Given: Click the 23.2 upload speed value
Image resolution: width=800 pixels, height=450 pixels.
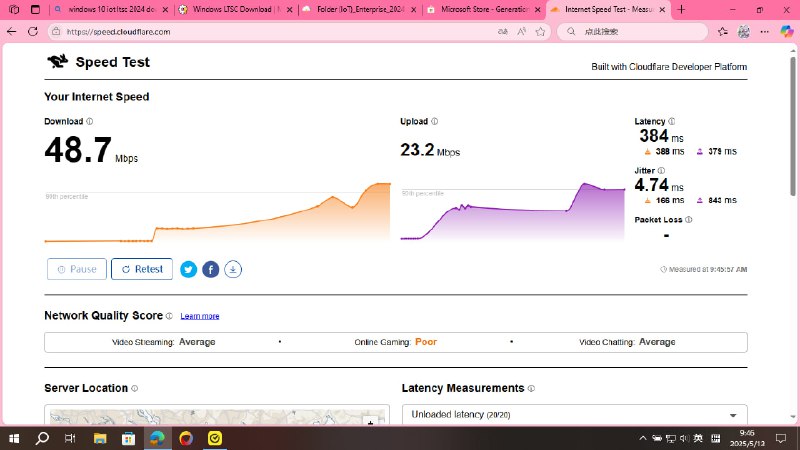Looking at the screenshot, I should pos(417,149).
